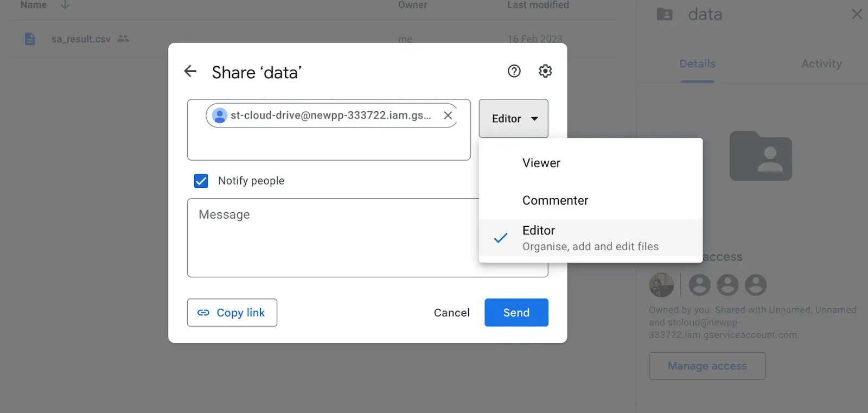This screenshot has height=413, width=868.
Task: Open the Editor role dropdown
Action: pyautogui.click(x=513, y=118)
